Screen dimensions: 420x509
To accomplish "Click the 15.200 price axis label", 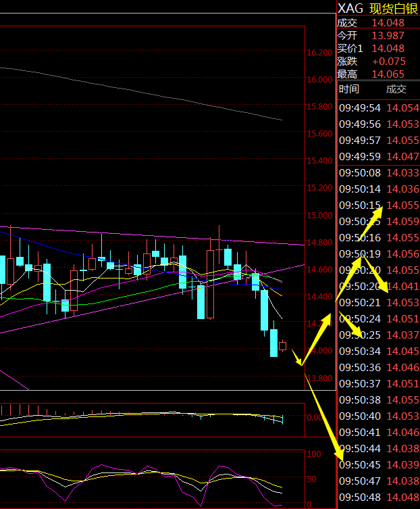I will 319,188.
